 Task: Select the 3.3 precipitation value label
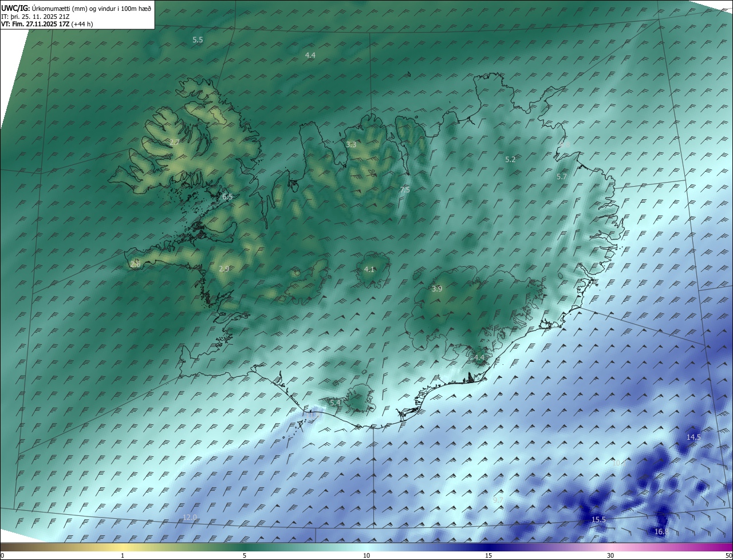point(351,144)
